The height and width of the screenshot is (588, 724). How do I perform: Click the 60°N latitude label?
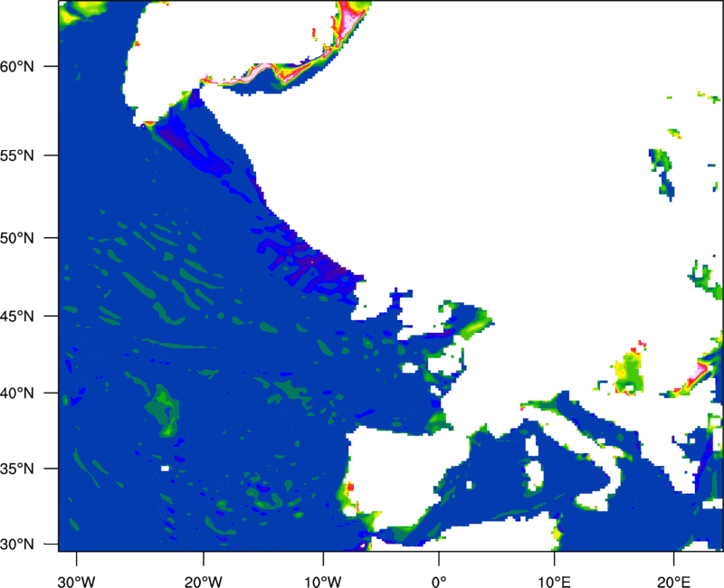tap(17, 66)
